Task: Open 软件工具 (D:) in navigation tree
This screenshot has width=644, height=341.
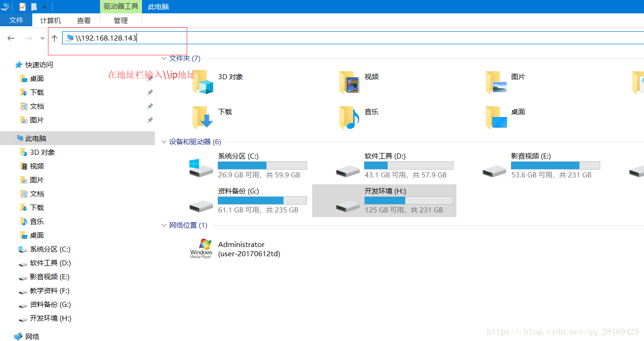Action: click(x=50, y=263)
